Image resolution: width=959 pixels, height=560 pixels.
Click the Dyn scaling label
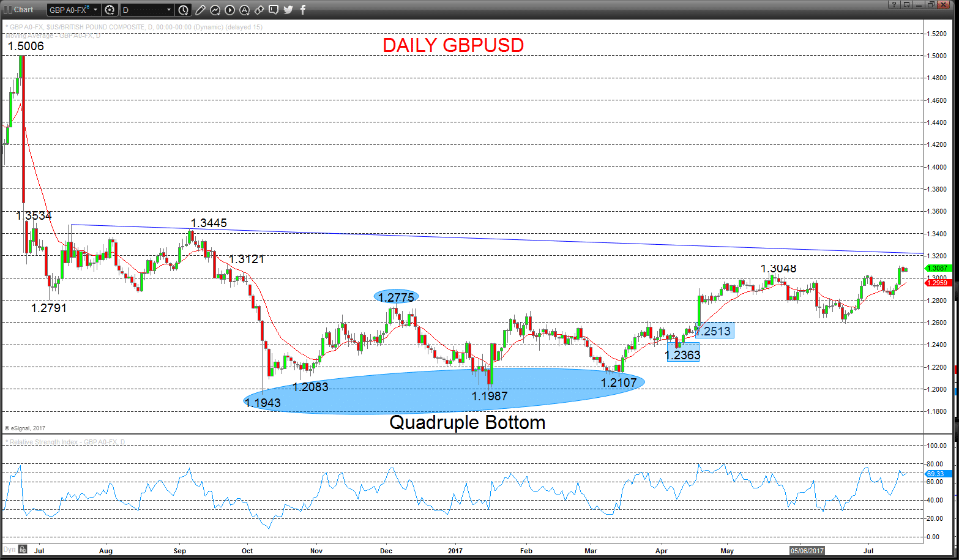[9, 550]
